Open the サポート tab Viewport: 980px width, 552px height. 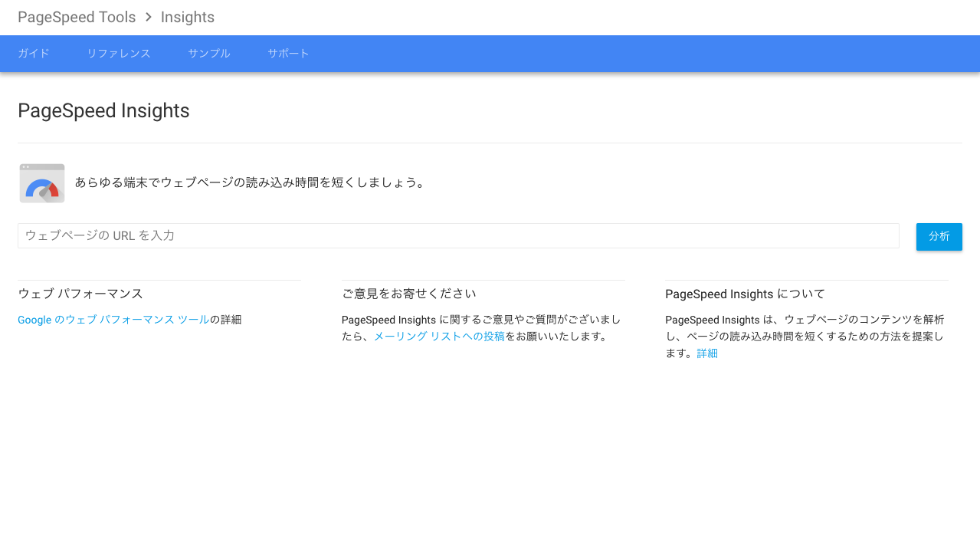coord(289,54)
